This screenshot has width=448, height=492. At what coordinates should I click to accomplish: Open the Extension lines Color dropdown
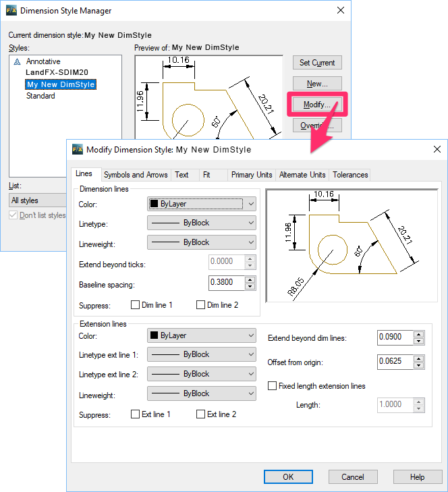click(x=202, y=335)
